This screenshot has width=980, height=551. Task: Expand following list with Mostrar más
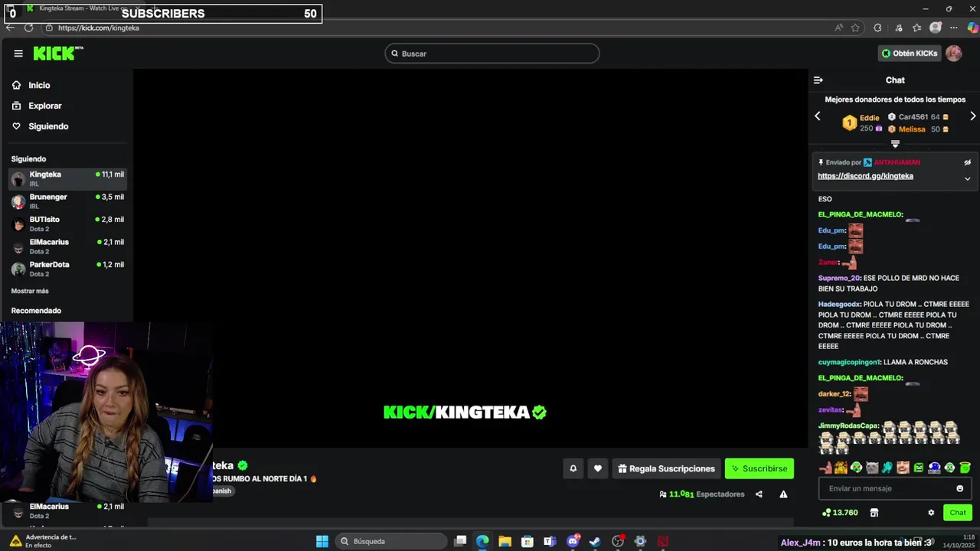(x=30, y=291)
